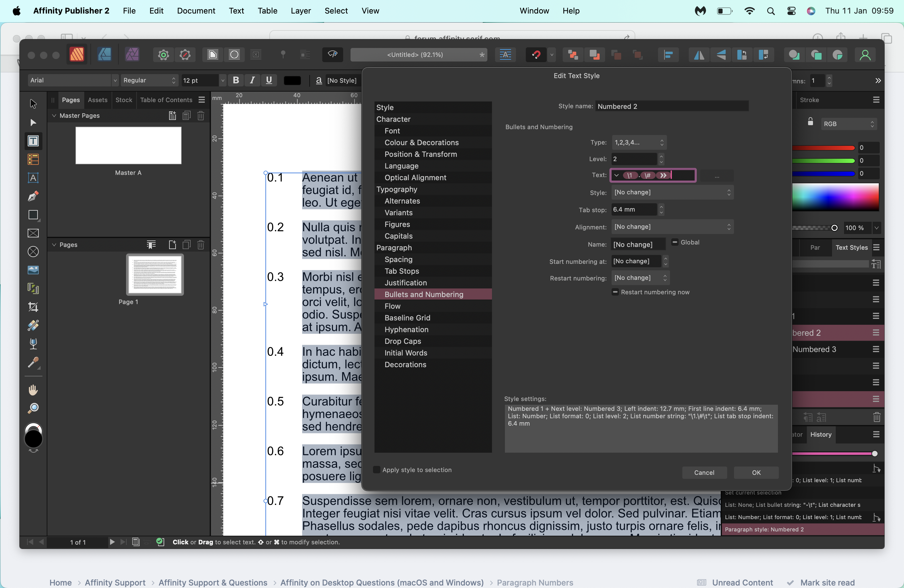Open the Type 1,2,3,4... dropdown
This screenshot has height=588, width=904.
pos(639,142)
